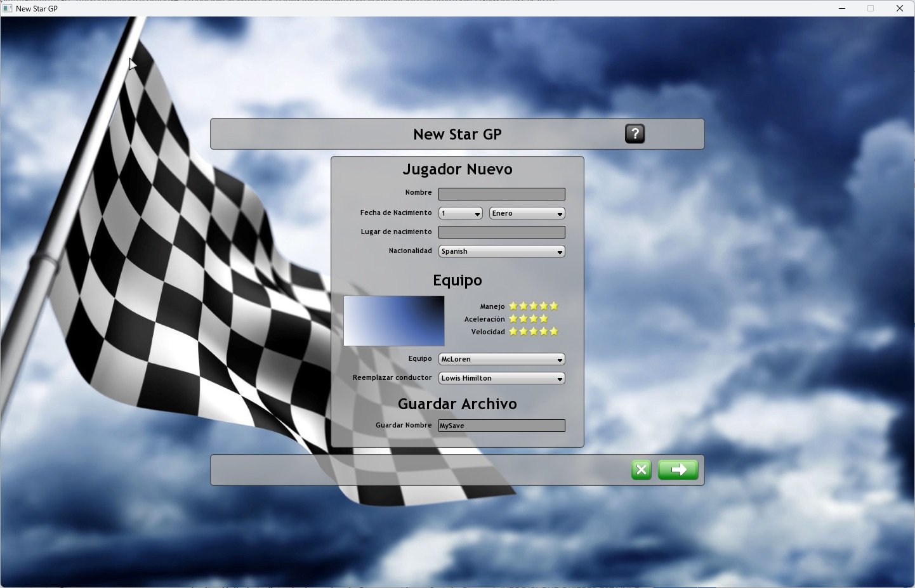Click the Lugar de nacimiento field
The height and width of the screenshot is (588, 915).
[x=501, y=232]
